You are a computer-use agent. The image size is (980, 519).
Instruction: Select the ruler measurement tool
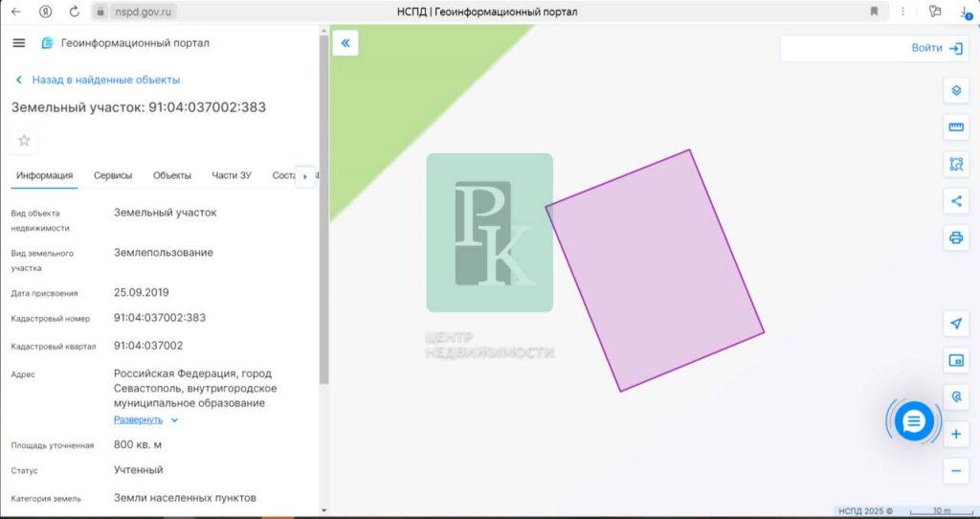point(956,127)
